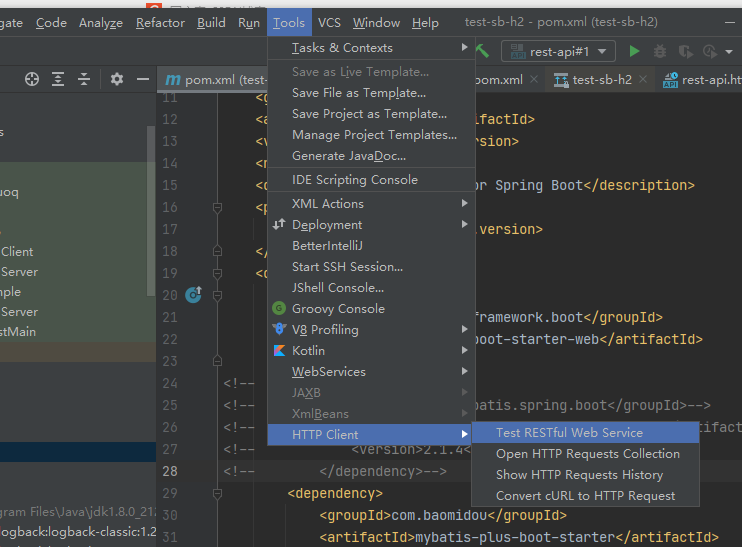
Task: Click the V8 Profiling icon
Action: click(x=279, y=329)
